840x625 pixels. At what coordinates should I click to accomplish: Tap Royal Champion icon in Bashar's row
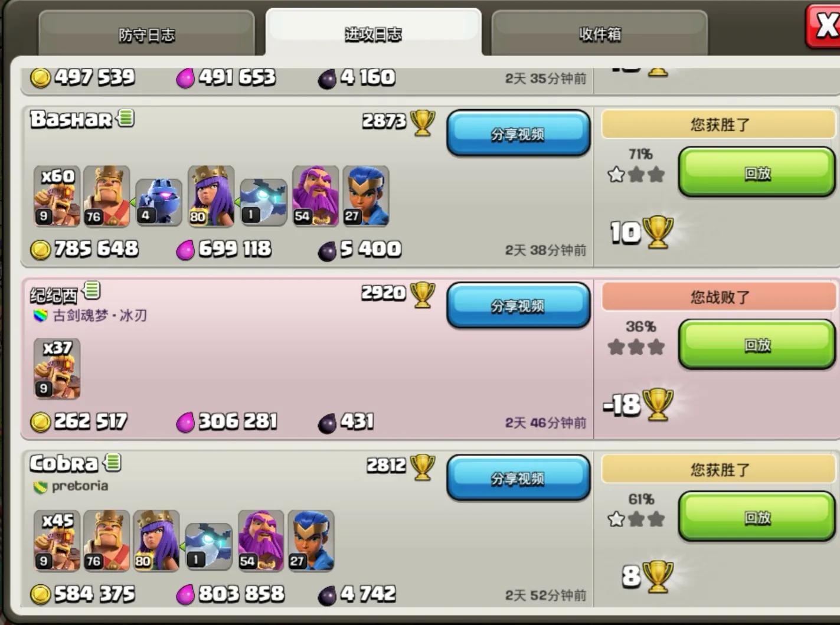[x=365, y=197]
